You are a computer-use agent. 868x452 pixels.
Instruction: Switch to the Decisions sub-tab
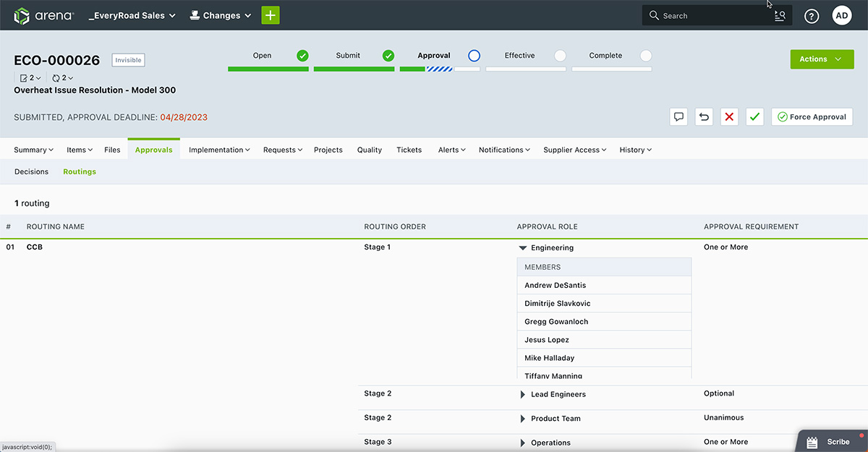(x=31, y=172)
